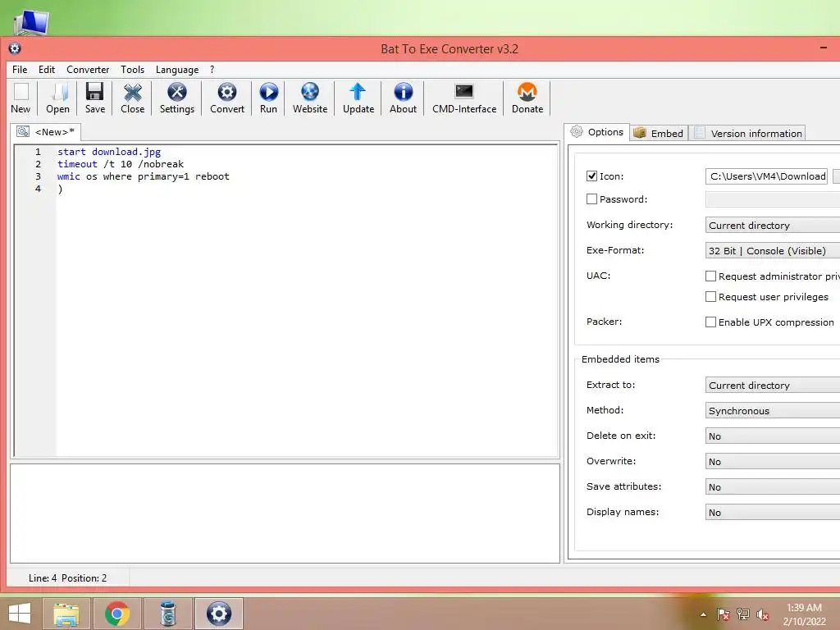840x630 pixels.
Task: Run the script with the Run icon
Action: (268, 98)
